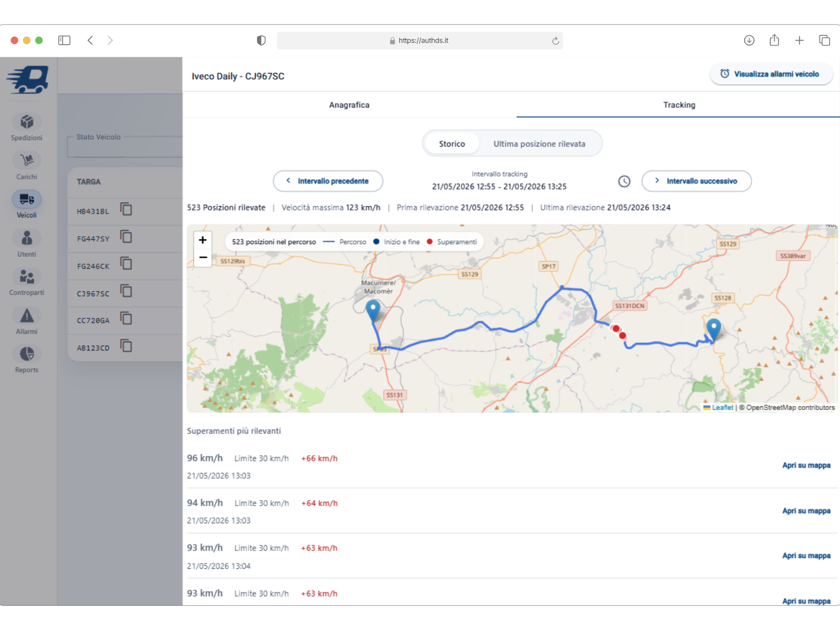The image size is (840, 630).
Task: Open Controparti section icon
Action: pyautogui.click(x=27, y=276)
